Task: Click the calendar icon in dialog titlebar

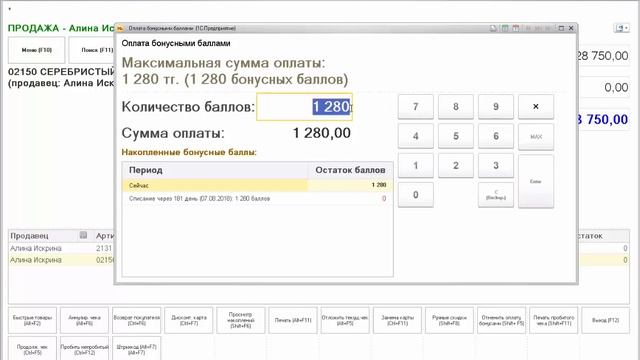Action: (x=516, y=28)
